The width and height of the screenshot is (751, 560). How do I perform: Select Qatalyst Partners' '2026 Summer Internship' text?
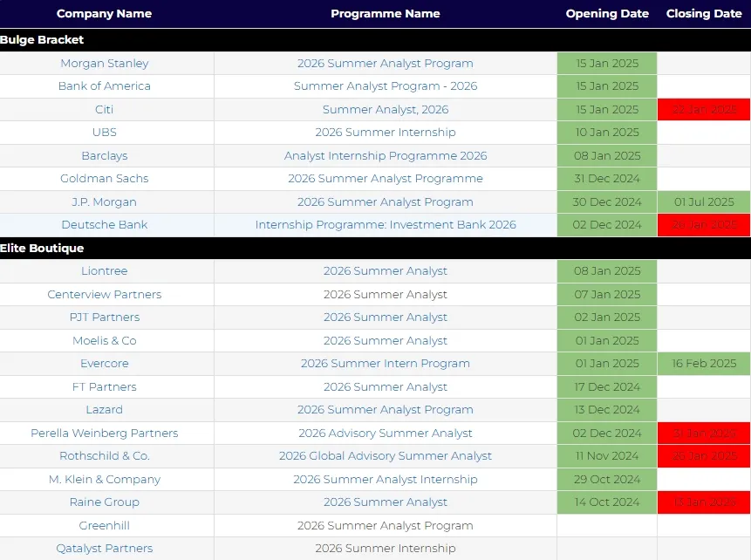pos(385,549)
